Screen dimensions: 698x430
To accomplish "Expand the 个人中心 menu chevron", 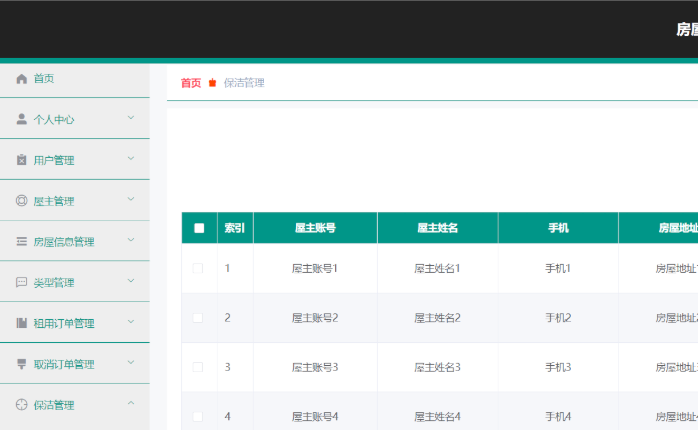I will click(x=131, y=118).
